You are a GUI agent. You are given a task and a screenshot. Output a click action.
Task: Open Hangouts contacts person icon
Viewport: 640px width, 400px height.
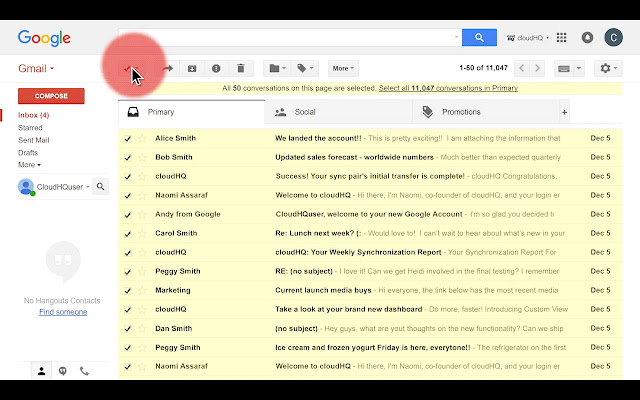click(x=42, y=371)
